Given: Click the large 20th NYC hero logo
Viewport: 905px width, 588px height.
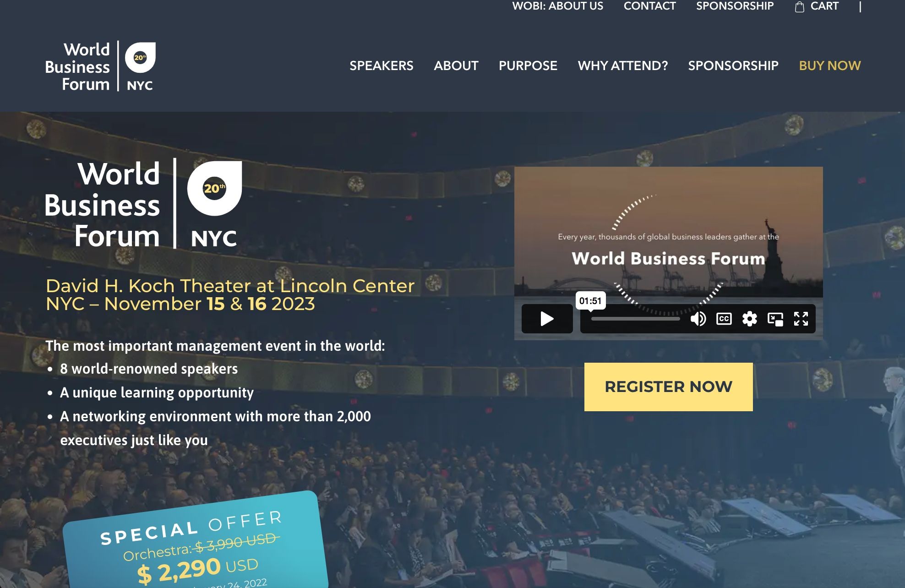Looking at the screenshot, I should click(x=143, y=204).
